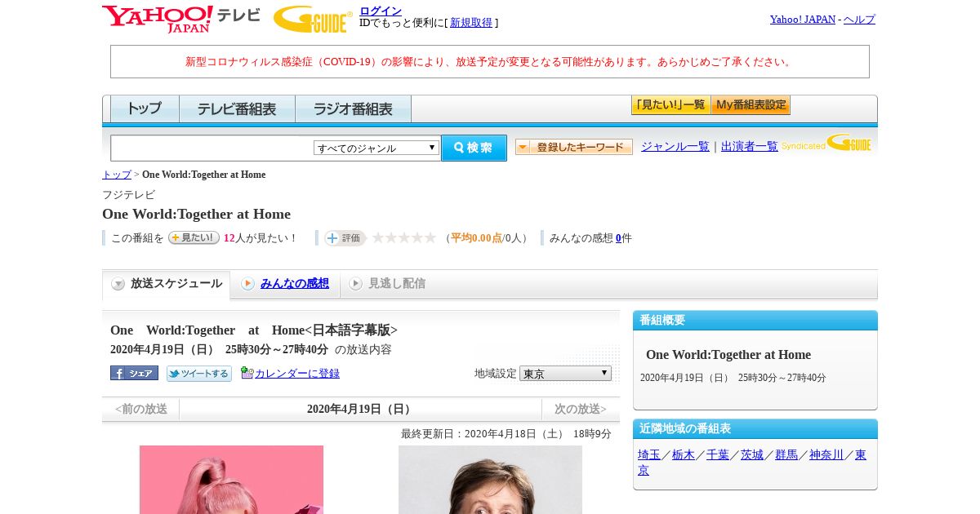Open the 神奈川 regional listing link
Image resolution: width=980 pixels, height=514 pixels.
click(826, 454)
